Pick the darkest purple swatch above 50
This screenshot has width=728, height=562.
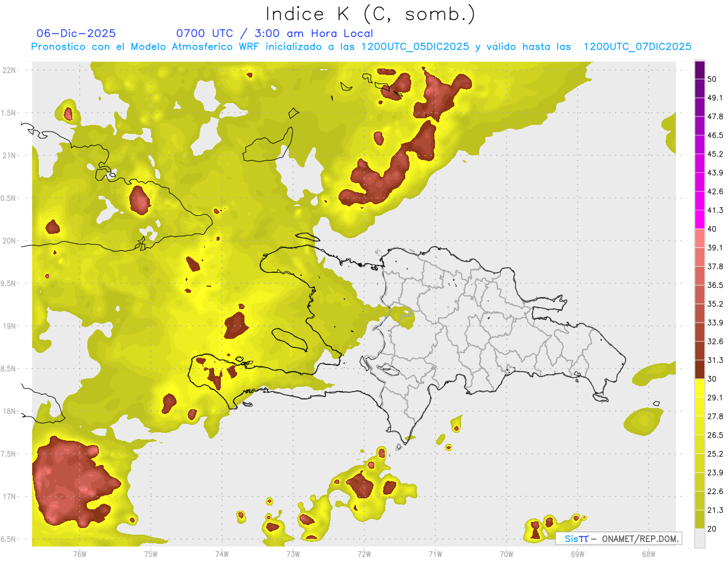[699, 70]
